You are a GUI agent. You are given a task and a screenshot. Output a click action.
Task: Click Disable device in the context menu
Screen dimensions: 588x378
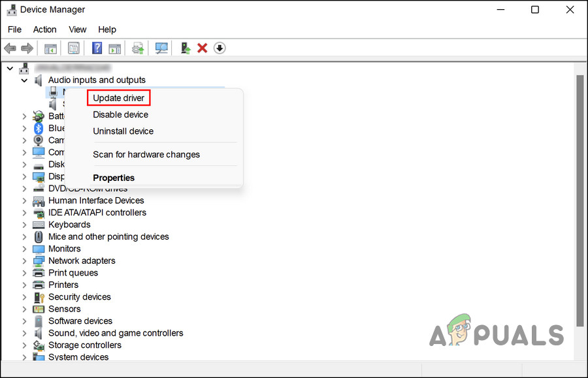coord(120,114)
